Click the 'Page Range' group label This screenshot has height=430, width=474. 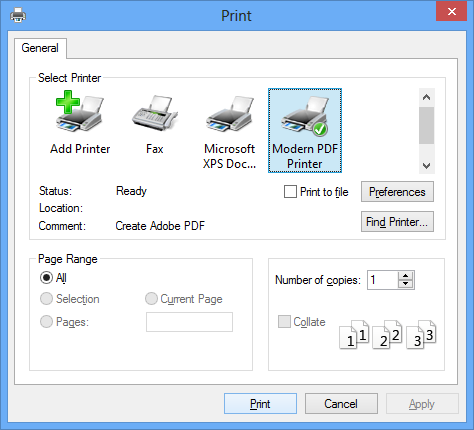coord(68,259)
